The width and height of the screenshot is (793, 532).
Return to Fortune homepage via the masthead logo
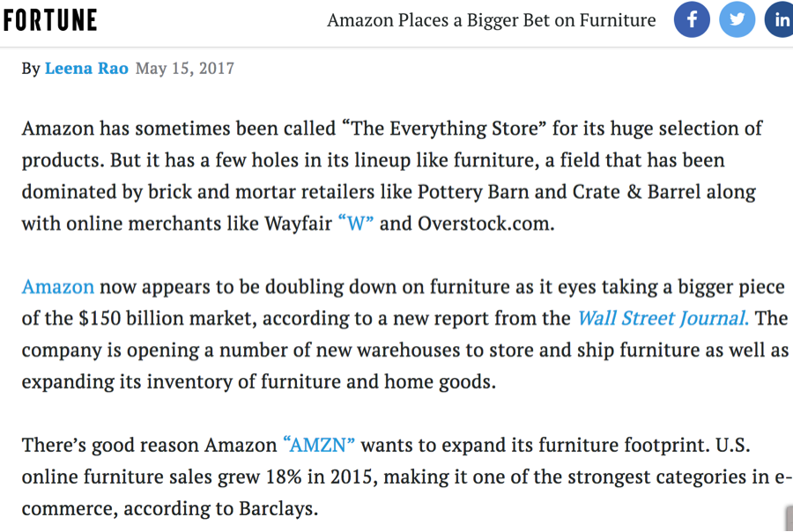tap(50, 18)
